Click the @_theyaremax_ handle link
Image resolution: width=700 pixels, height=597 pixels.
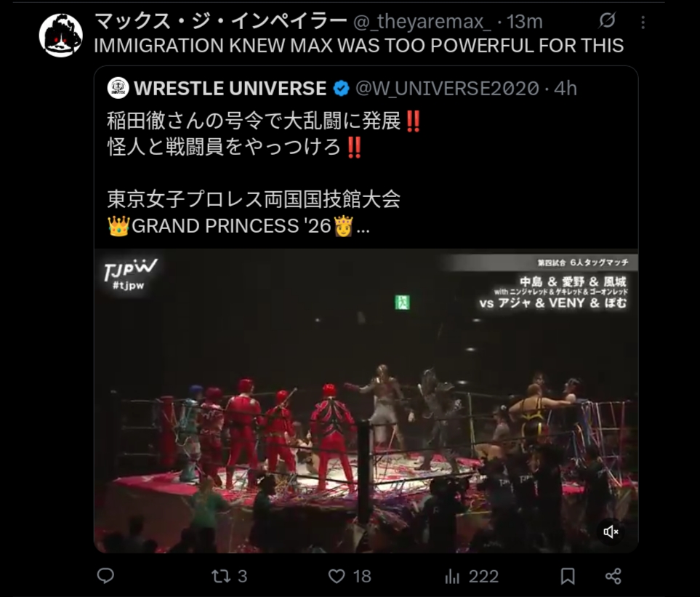pyautogui.click(x=422, y=21)
